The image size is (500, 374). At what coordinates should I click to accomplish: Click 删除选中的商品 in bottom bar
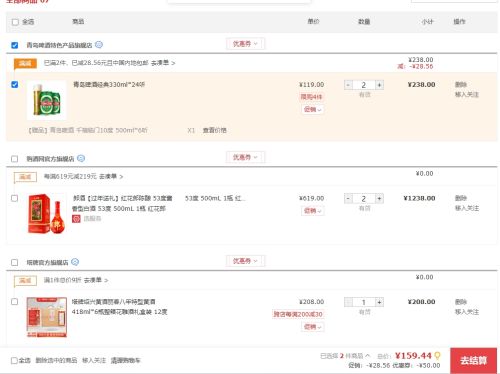[x=56, y=360]
